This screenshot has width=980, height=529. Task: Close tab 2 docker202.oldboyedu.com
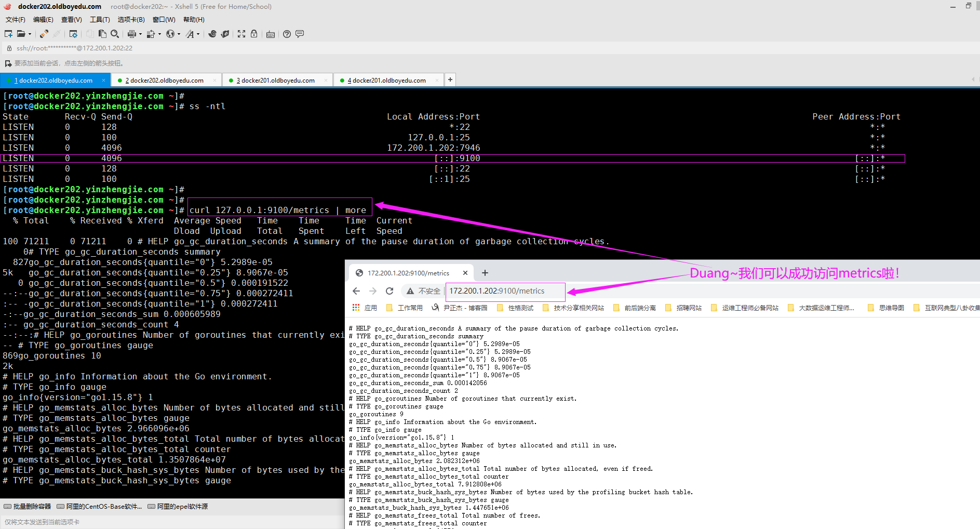point(215,81)
